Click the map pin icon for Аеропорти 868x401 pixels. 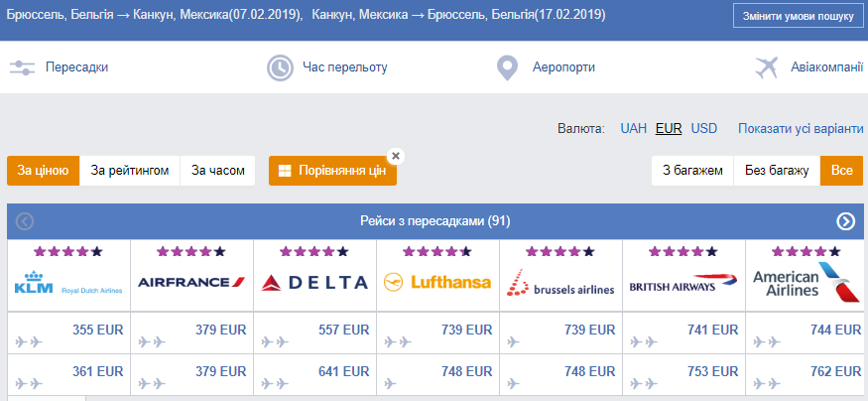pos(507,68)
